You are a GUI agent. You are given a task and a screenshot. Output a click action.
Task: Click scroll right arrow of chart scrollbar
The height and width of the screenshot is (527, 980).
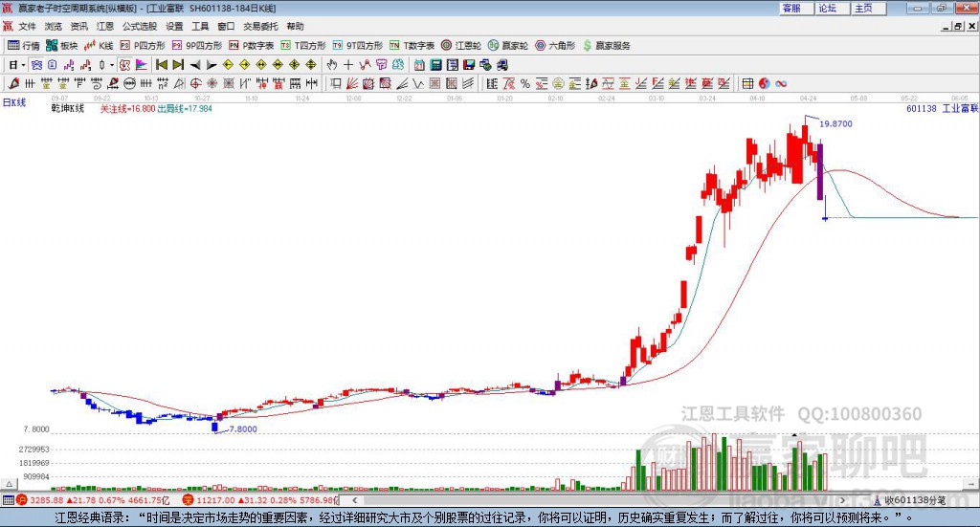(842, 500)
